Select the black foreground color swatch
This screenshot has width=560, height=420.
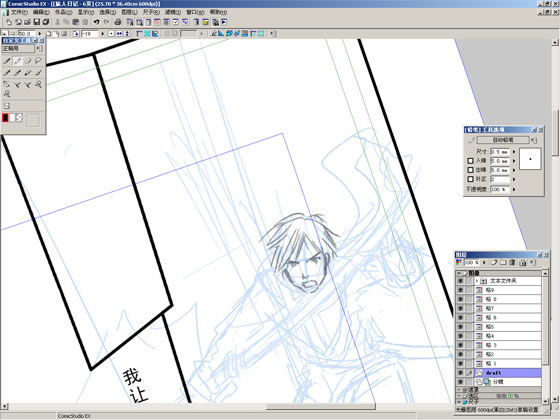tap(5, 118)
